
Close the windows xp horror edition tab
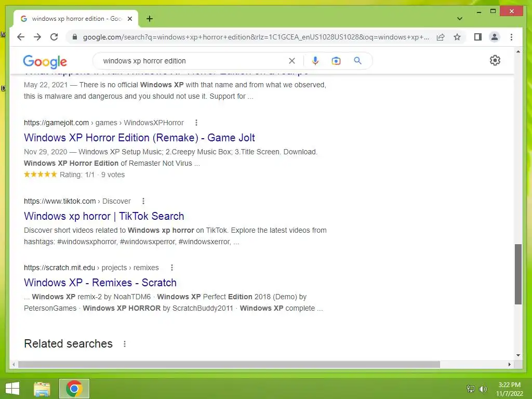129,19
